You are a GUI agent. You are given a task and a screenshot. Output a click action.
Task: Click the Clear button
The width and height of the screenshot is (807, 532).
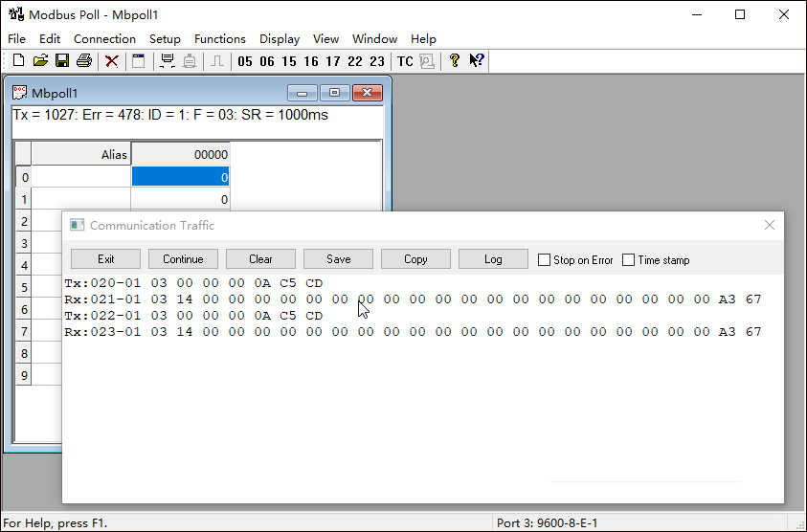coord(260,258)
